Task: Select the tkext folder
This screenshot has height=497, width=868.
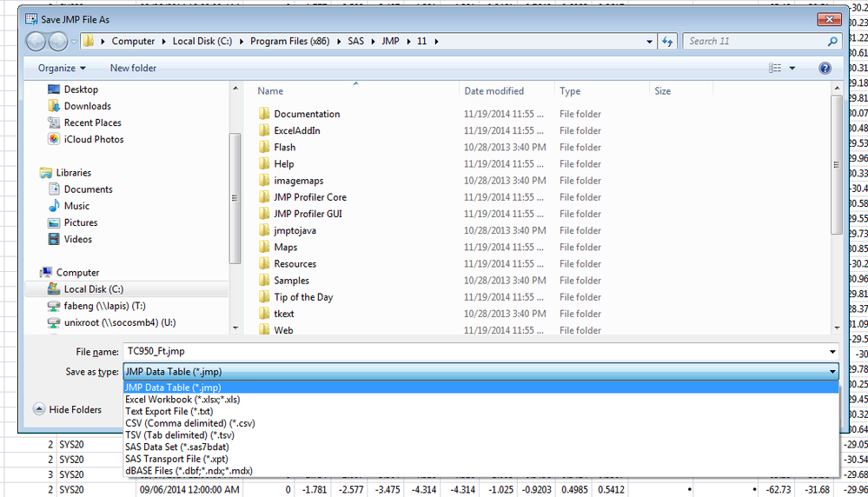Action: click(284, 314)
